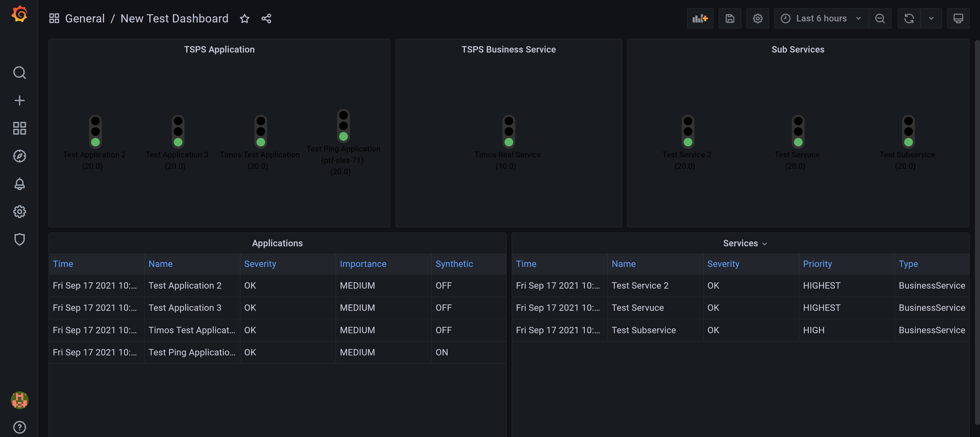Screen dimensions: 980x437
Task: Click the Timos Real Service traffic light
Action: [x=509, y=132]
